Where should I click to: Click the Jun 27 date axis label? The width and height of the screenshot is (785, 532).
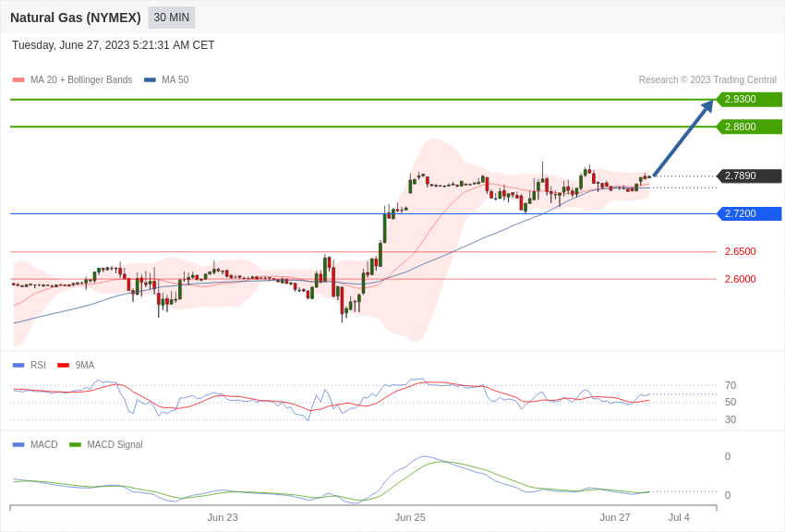tap(615, 517)
